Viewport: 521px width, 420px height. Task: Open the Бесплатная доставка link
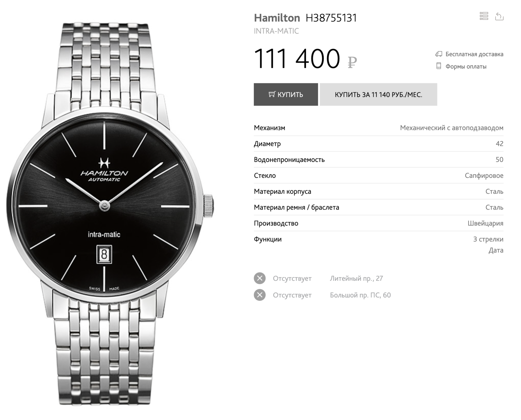pyautogui.click(x=474, y=54)
